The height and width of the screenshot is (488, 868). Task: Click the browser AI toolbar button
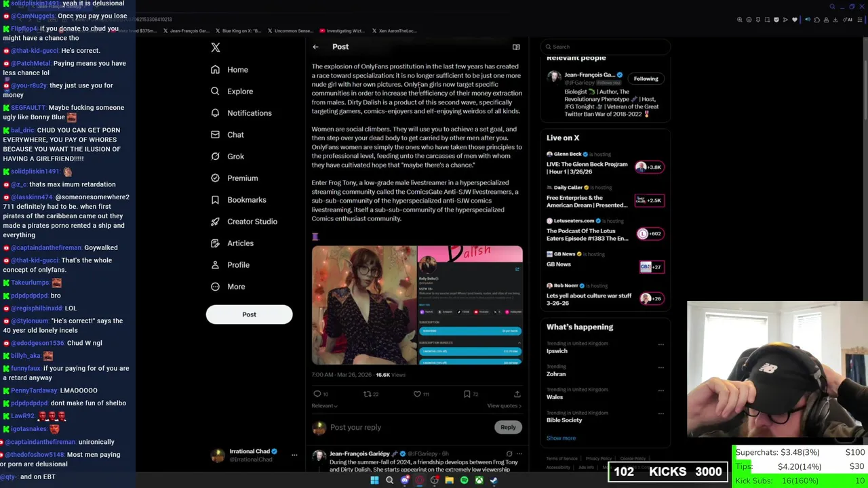click(x=848, y=20)
